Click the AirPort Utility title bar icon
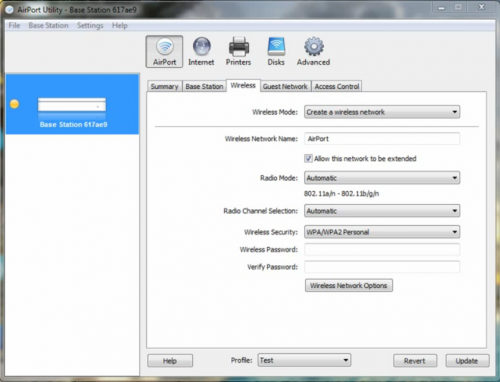Image resolution: width=500 pixels, height=382 pixels. (9, 10)
